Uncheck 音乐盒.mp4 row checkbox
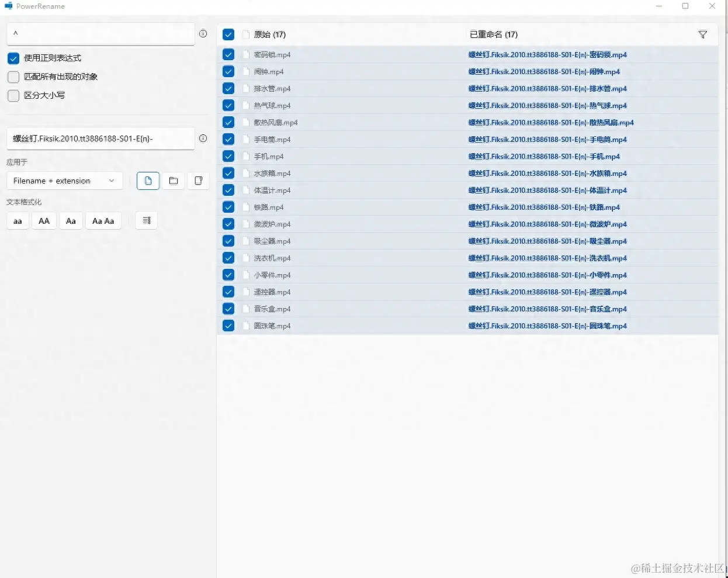This screenshot has width=728, height=578. [x=228, y=309]
